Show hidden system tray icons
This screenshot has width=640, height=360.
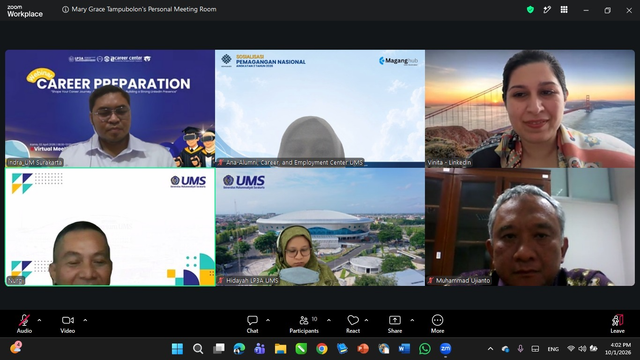pos(490,349)
